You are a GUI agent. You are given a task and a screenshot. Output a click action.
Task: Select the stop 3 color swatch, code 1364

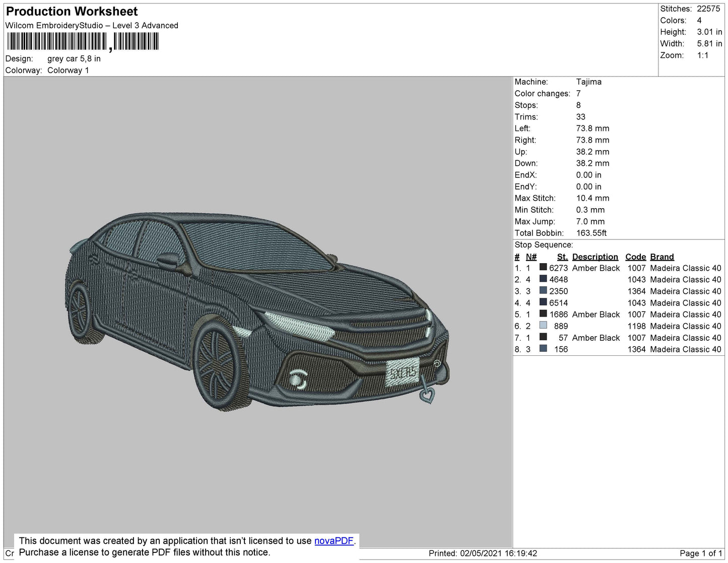tap(543, 290)
